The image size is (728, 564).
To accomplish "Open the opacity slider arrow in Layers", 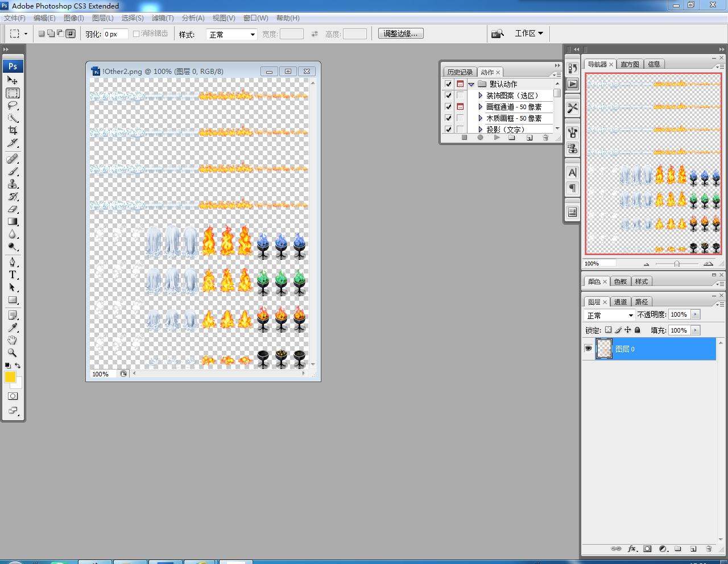I will click(x=695, y=314).
